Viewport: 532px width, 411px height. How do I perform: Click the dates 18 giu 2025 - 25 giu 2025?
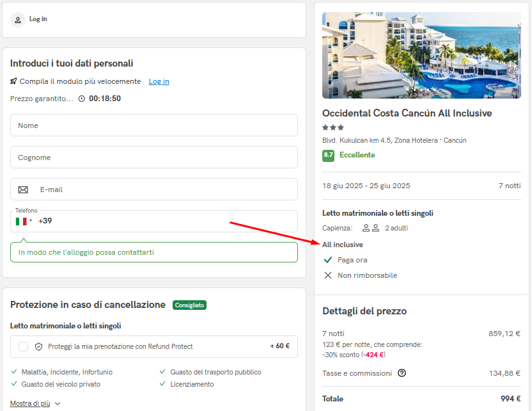[x=366, y=186]
